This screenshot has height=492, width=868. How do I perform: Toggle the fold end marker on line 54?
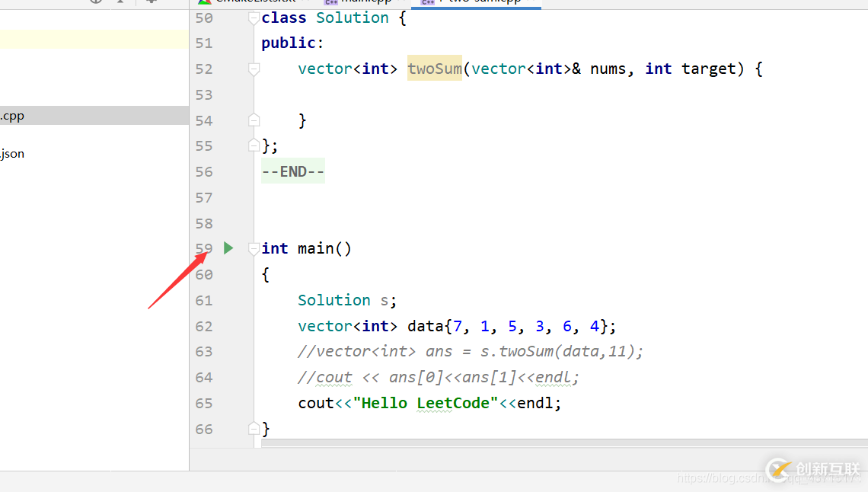[254, 120]
